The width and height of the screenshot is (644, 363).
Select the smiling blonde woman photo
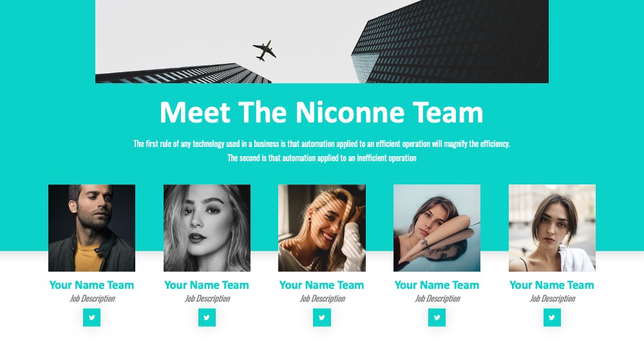click(322, 228)
